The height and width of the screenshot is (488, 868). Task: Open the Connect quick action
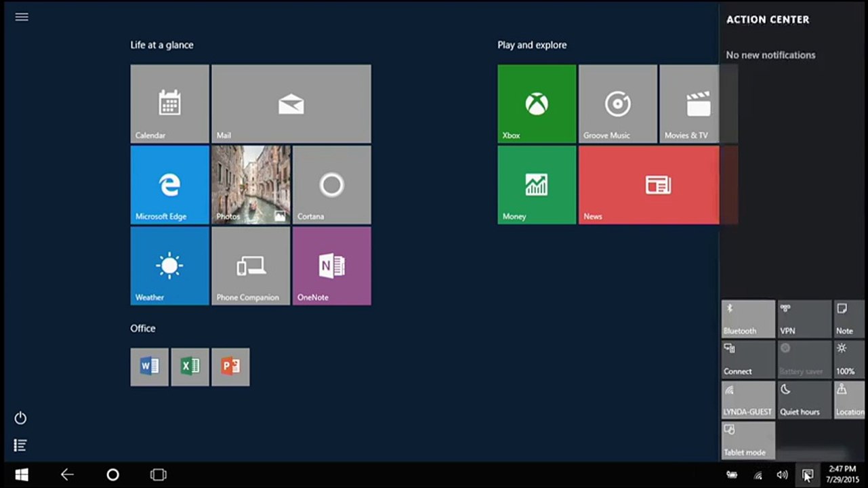tap(749, 360)
